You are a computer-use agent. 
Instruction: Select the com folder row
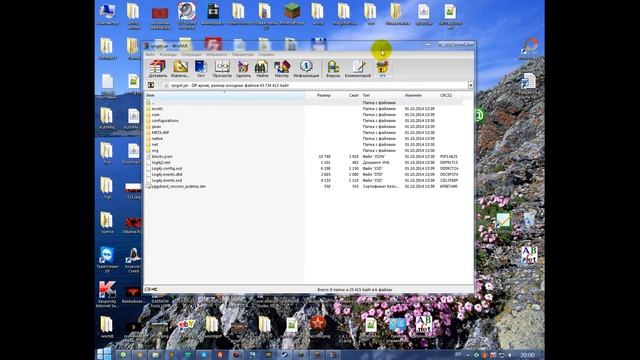pos(304,115)
